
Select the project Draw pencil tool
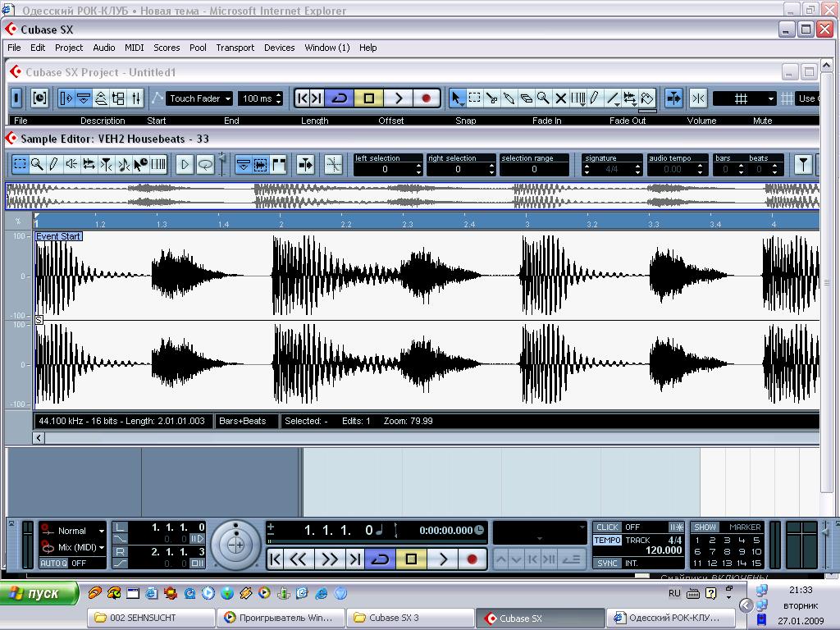point(595,98)
